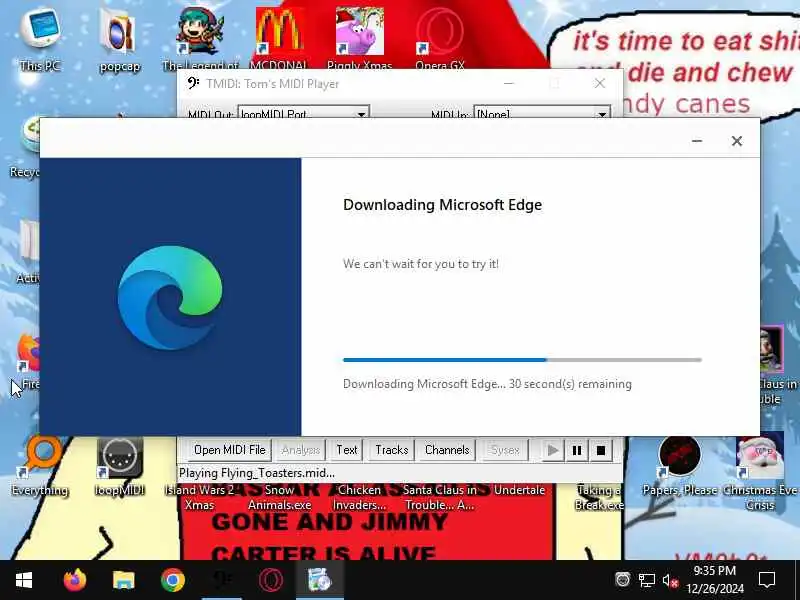Select the Santa Claus in Trouble label
Viewport: 800px width, 600px height.
[440, 497]
